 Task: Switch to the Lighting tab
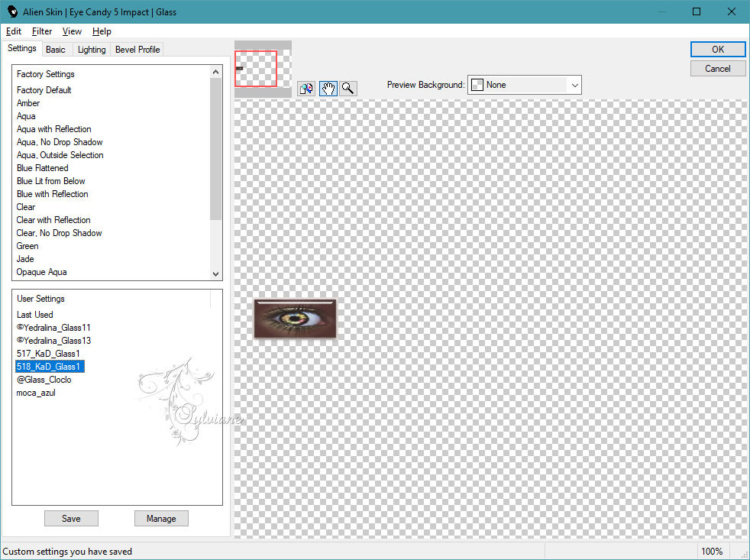pyautogui.click(x=92, y=50)
